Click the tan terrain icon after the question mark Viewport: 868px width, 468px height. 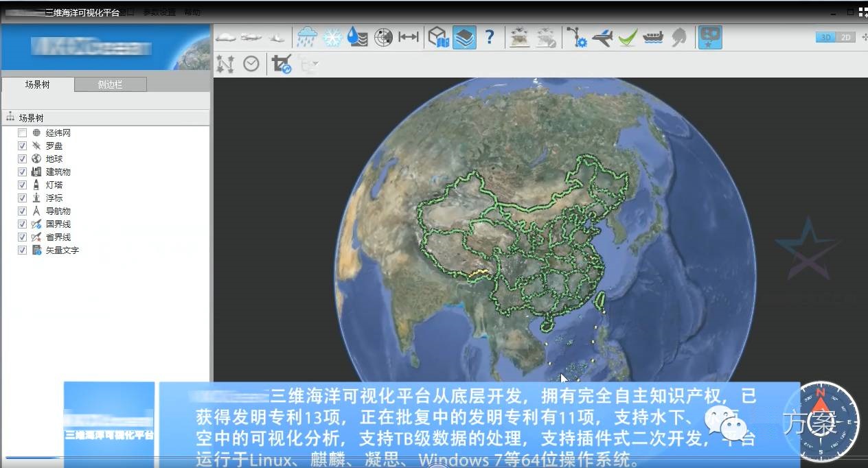click(x=521, y=37)
